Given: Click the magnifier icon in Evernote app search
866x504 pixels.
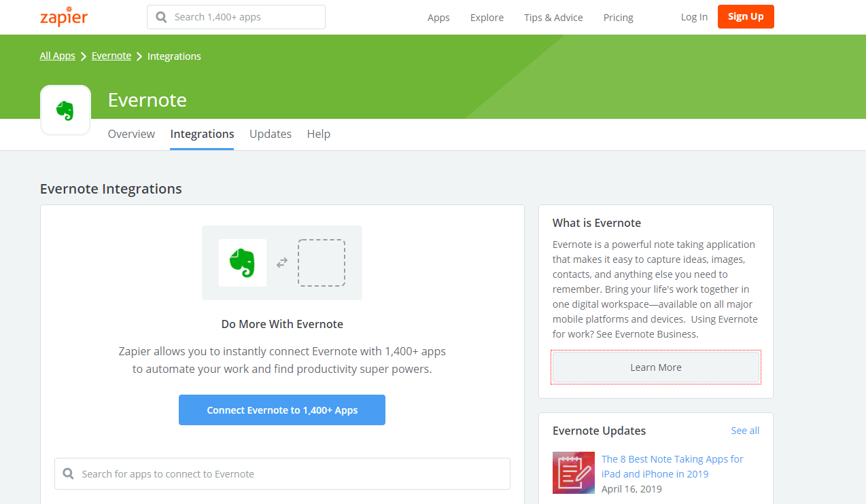Looking at the screenshot, I should (68, 473).
